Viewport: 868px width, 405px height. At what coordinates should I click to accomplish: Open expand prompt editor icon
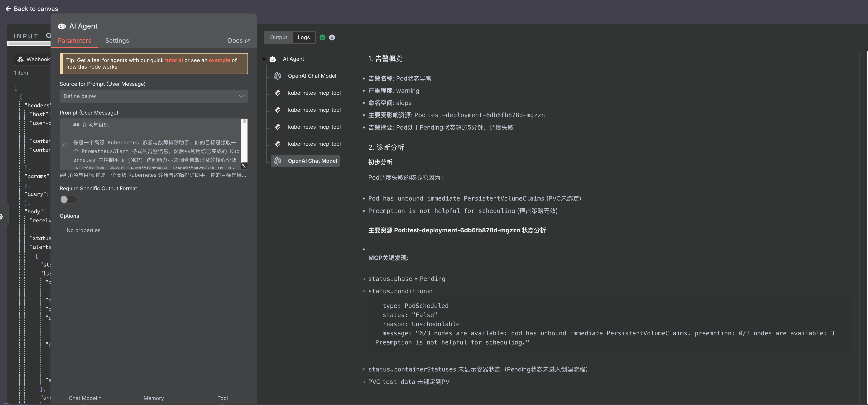point(244,166)
